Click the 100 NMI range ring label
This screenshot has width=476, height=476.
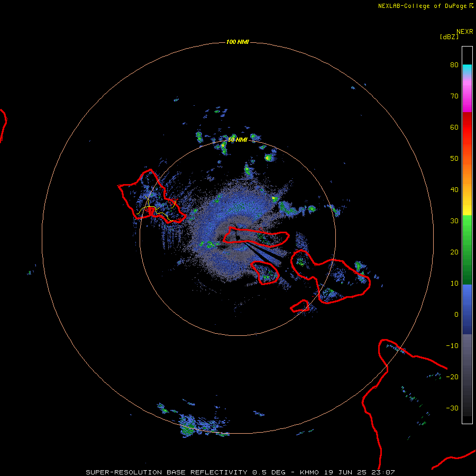(237, 42)
